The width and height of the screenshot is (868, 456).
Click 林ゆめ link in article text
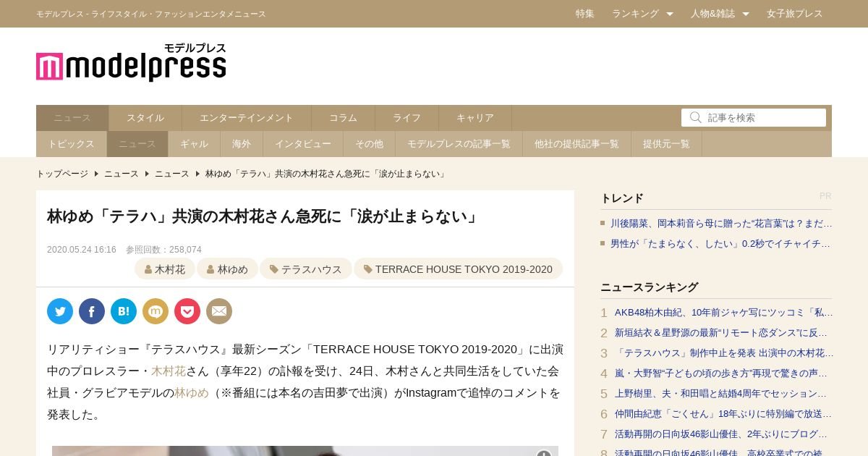[x=192, y=393]
